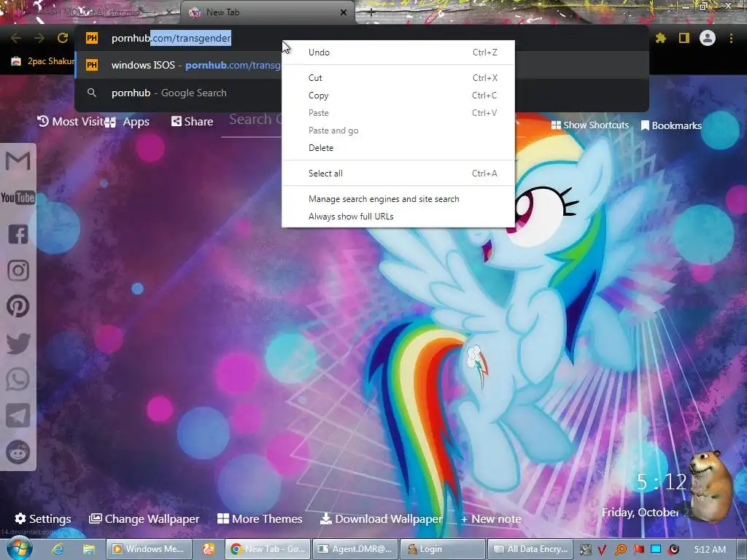Open Manage search engines and site search
The width and height of the screenshot is (747, 560).
click(398, 199)
